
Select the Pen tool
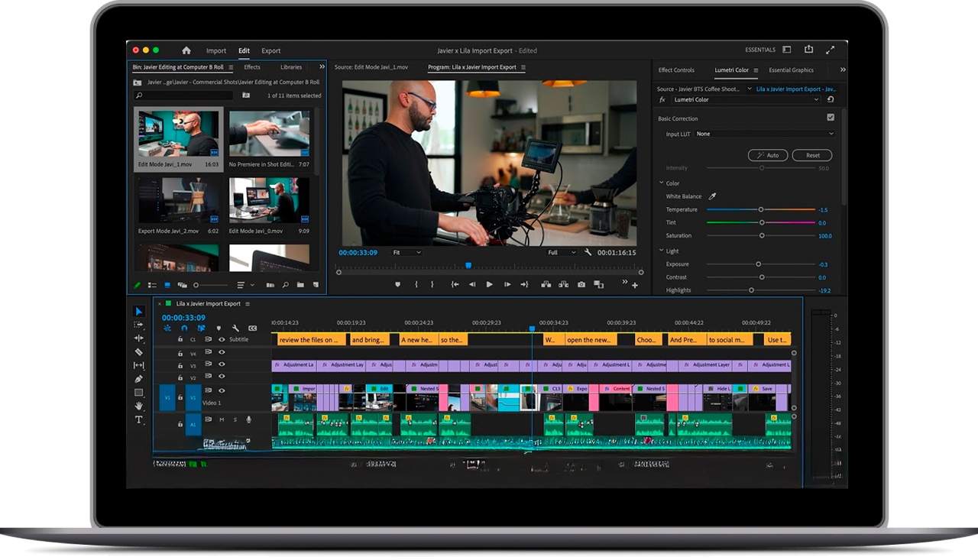(x=138, y=379)
